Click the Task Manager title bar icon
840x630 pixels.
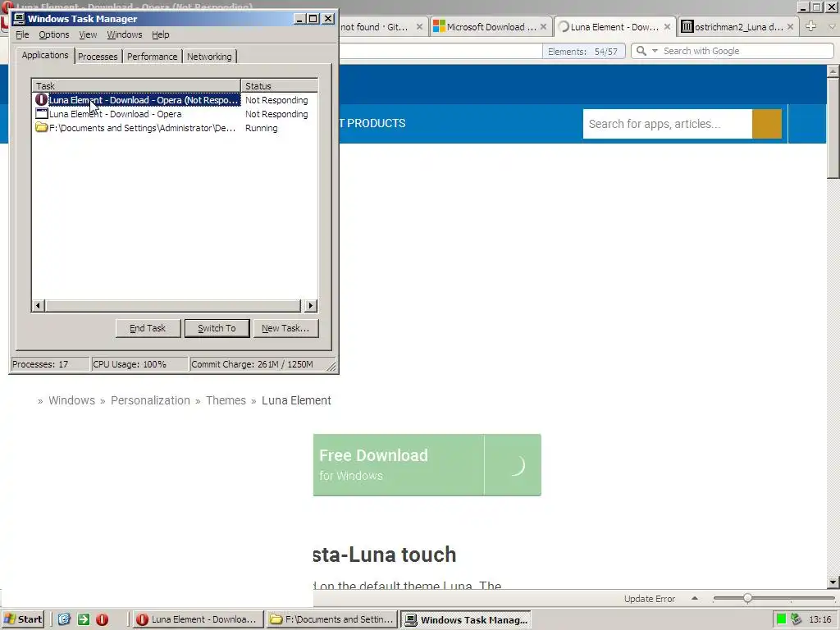pos(20,19)
